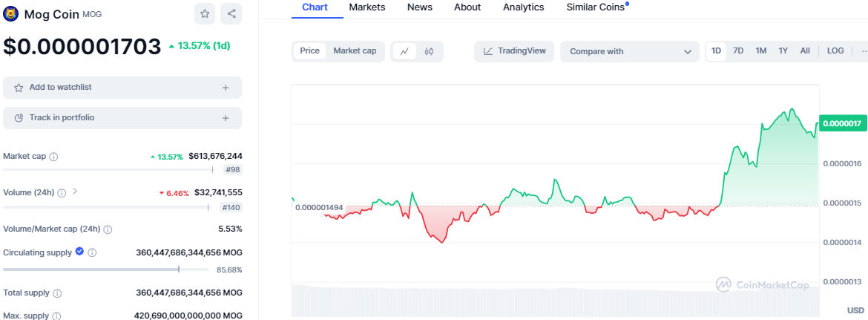This screenshot has height=320, width=868.
Task: Click the Max. supply info icon
Action: point(56,316)
